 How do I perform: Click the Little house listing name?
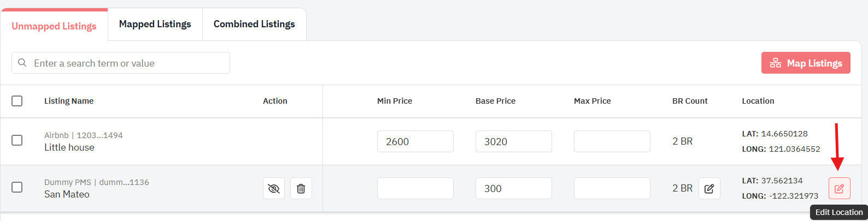(x=69, y=147)
